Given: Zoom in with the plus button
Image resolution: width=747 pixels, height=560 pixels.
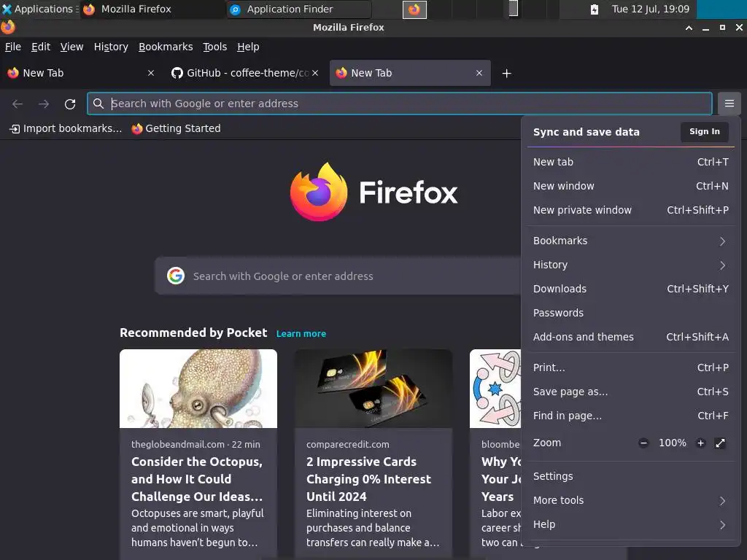Looking at the screenshot, I should click(700, 443).
